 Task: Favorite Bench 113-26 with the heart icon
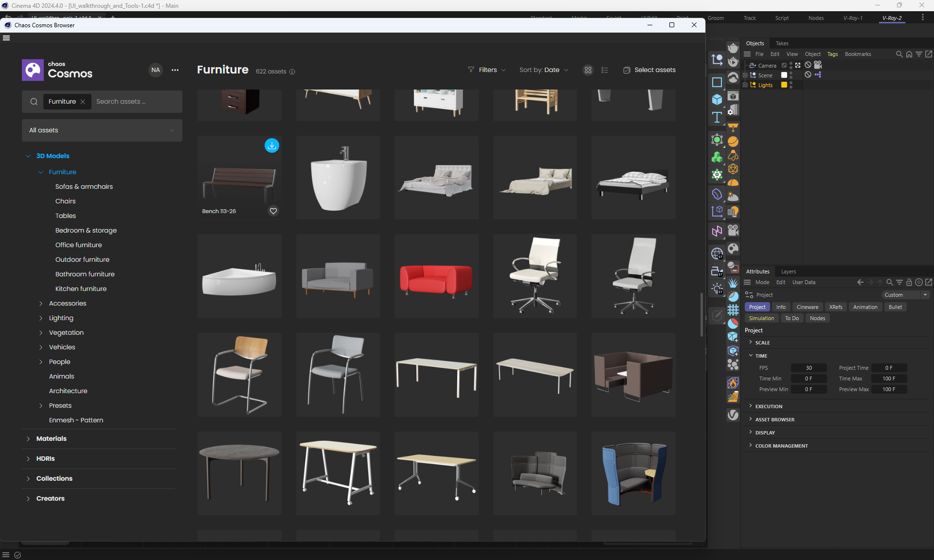tap(273, 211)
